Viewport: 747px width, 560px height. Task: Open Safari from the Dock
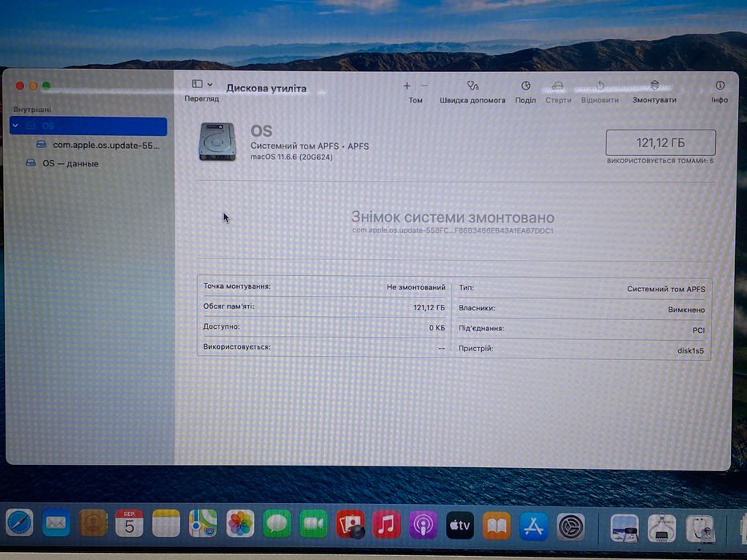pyautogui.click(x=19, y=523)
